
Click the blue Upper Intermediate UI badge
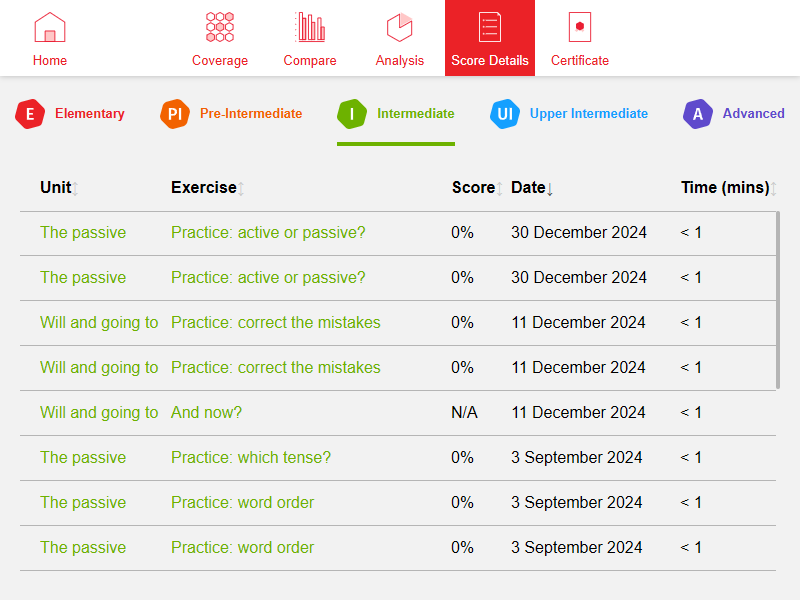click(x=505, y=114)
